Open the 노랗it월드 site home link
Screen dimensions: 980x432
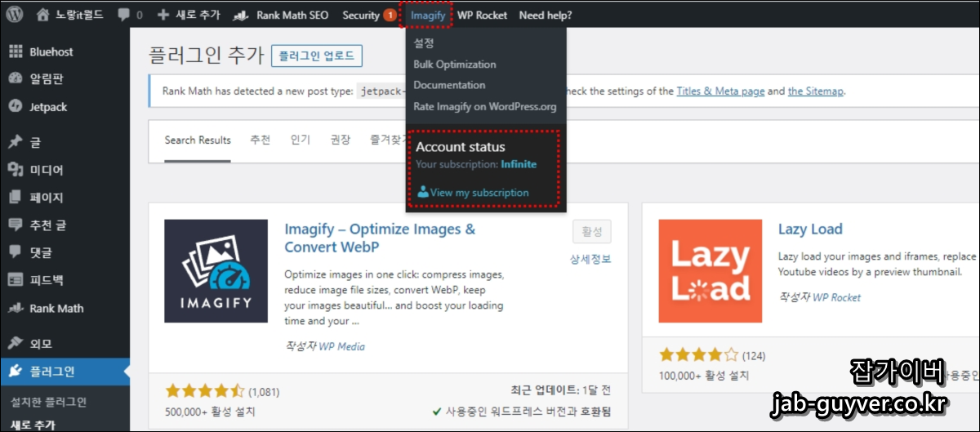[x=71, y=15]
